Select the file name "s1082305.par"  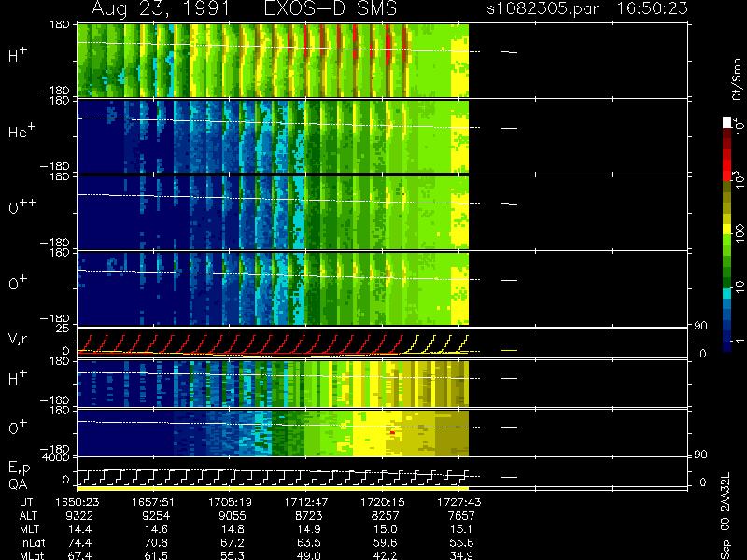coord(543,8)
